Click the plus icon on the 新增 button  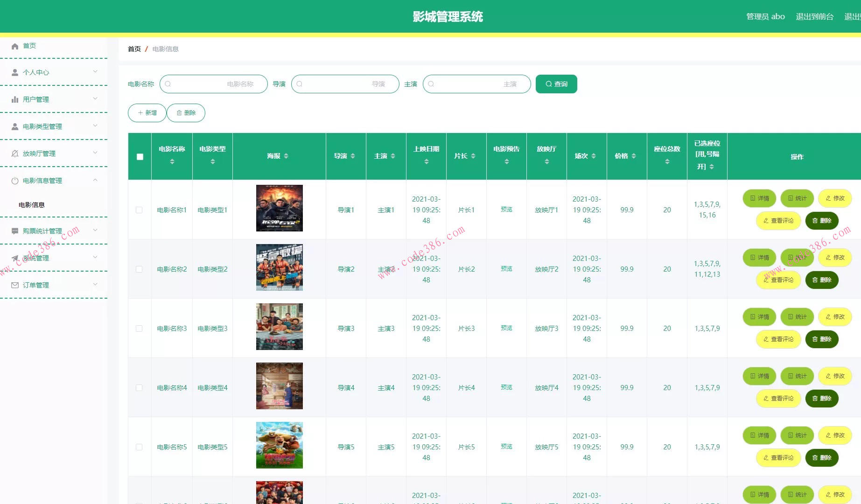tap(140, 112)
